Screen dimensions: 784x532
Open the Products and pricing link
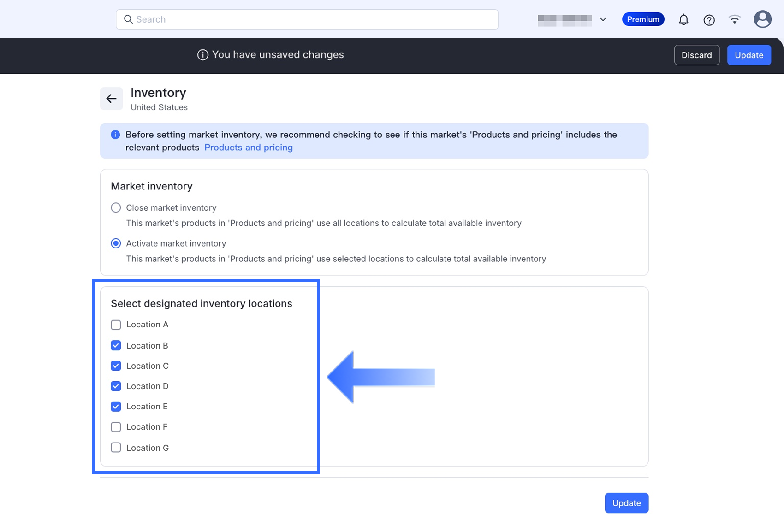point(248,148)
